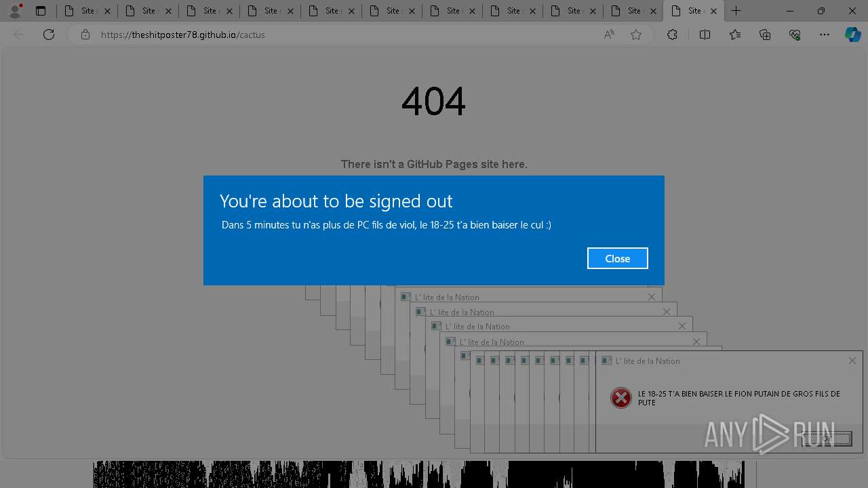Refresh the current page
The image size is (868, 488).
[x=49, y=35]
